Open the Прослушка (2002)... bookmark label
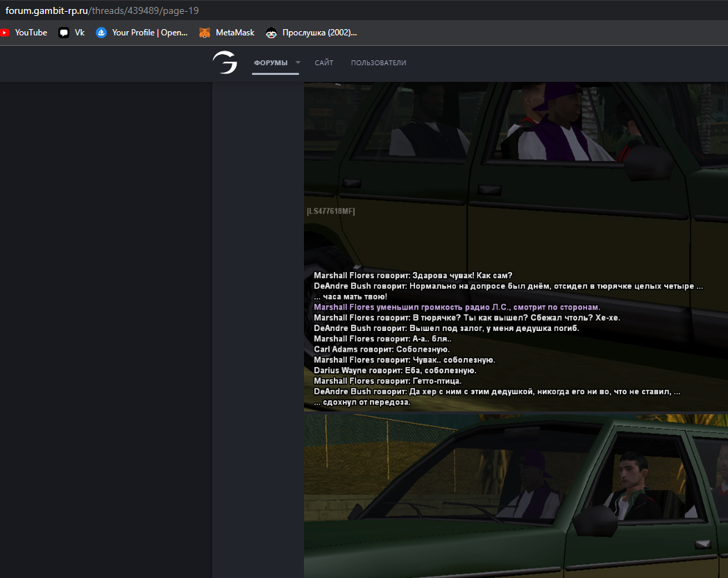This screenshot has width=728, height=578. pyautogui.click(x=319, y=33)
